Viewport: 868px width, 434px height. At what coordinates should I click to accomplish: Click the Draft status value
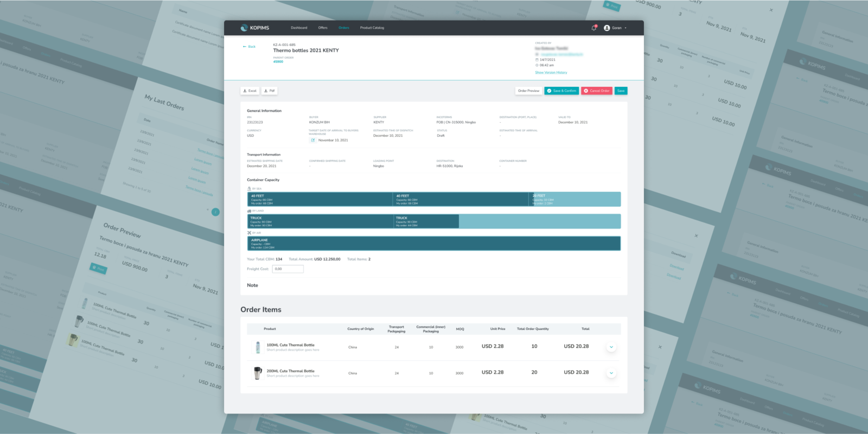[441, 136]
